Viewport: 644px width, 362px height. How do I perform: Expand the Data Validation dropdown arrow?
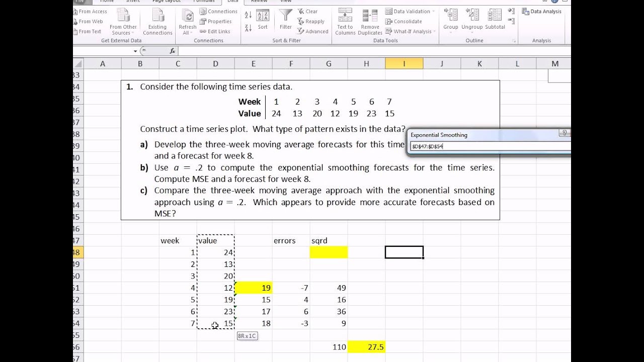434,12
